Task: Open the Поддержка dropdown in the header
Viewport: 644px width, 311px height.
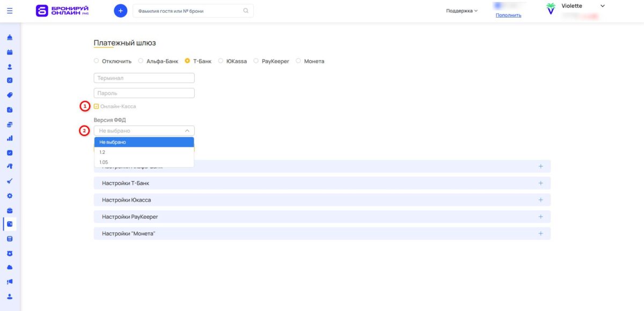Action: pyautogui.click(x=462, y=11)
